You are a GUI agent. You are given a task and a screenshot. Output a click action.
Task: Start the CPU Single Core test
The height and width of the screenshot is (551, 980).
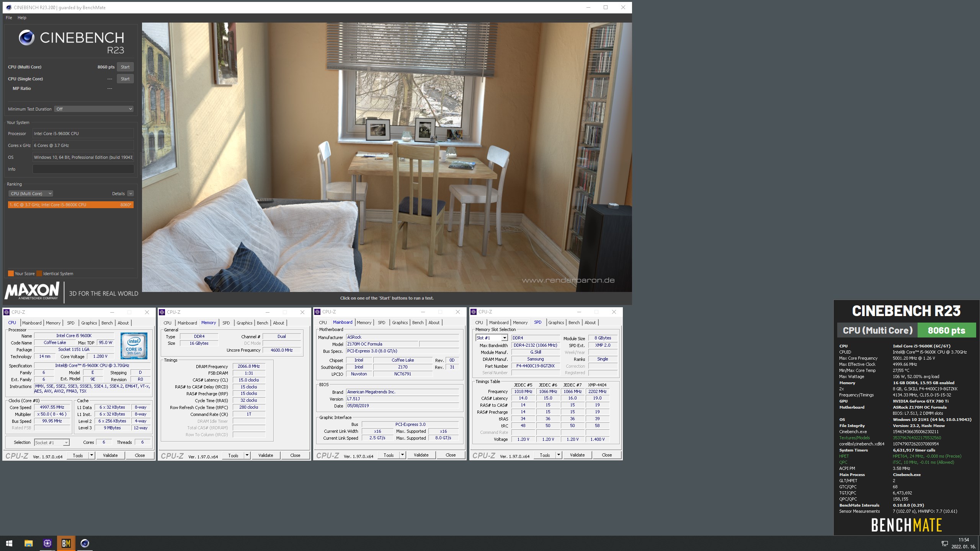(125, 79)
